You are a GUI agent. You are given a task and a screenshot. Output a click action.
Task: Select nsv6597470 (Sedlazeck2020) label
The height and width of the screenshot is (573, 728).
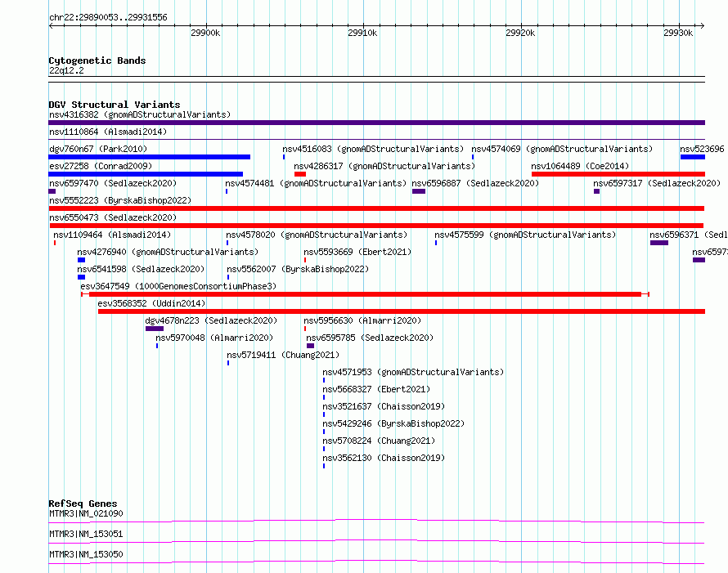click(113, 183)
